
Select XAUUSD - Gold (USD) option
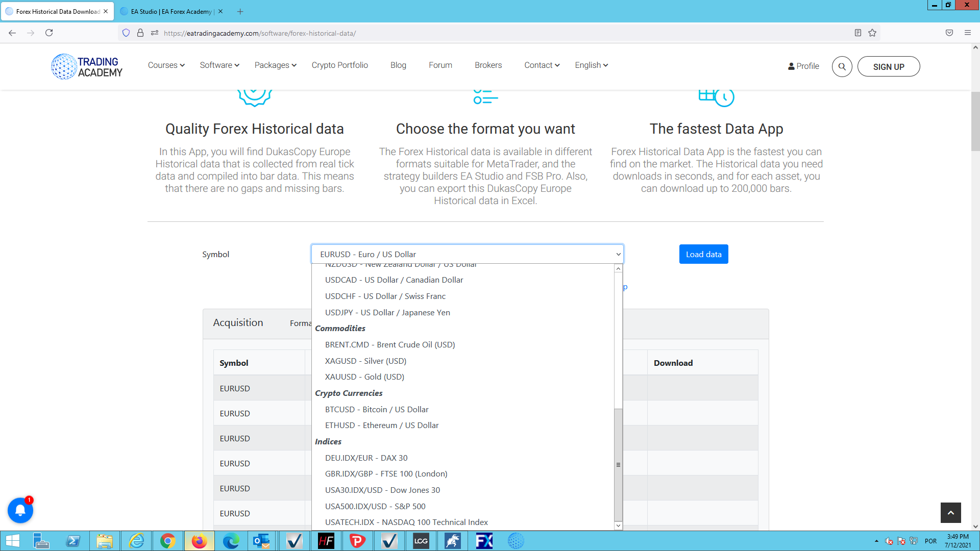[463, 377]
